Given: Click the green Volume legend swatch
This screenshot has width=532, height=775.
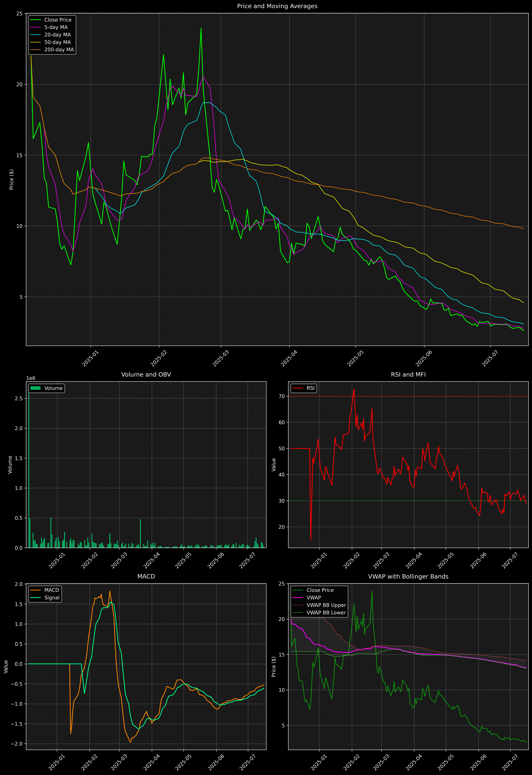Looking at the screenshot, I should (x=35, y=388).
